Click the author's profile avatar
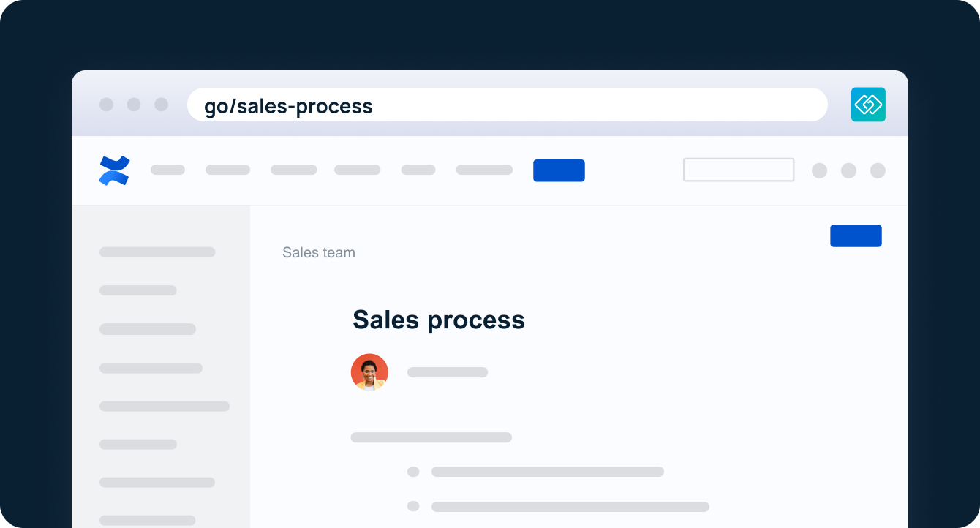This screenshot has height=528, width=980. tap(369, 372)
